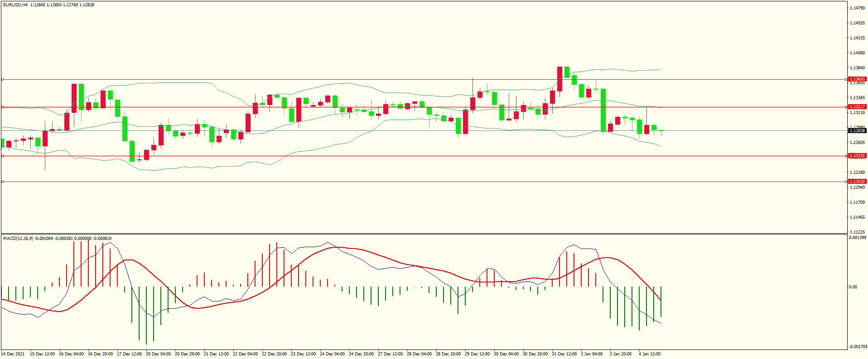Click the red 1.13655 price level label
The height and width of the screenshot is (359, 868).
point(857,79)
